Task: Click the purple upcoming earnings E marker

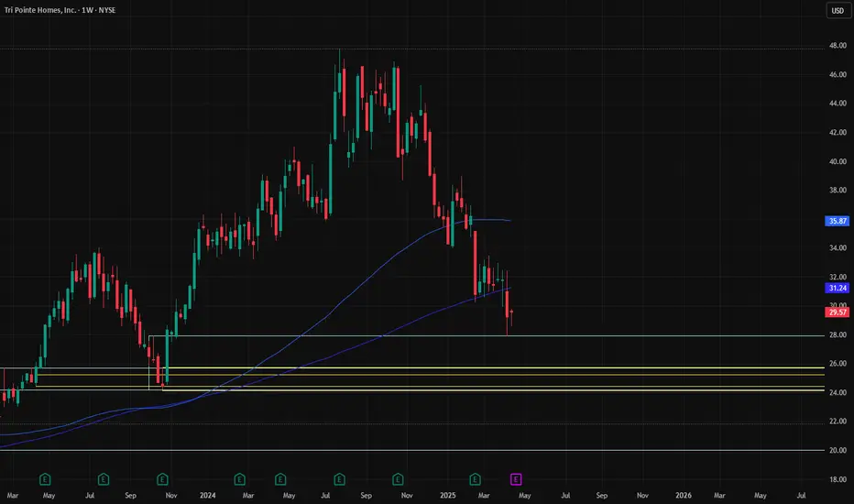Action: click(x=516, y=479)
